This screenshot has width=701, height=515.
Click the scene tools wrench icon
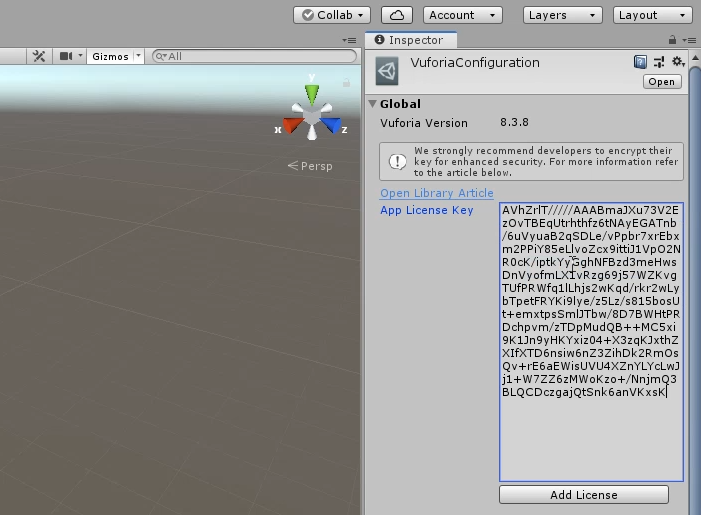point(39,56)
